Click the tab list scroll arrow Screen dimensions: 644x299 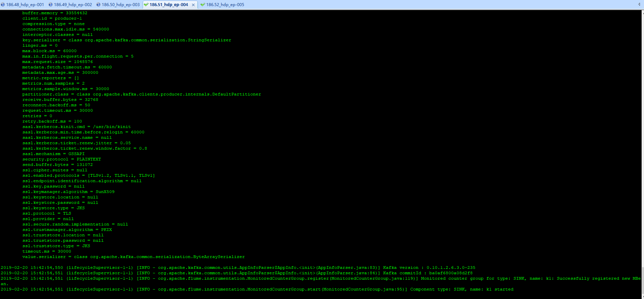pyautogui.click(x=639, y=4)
